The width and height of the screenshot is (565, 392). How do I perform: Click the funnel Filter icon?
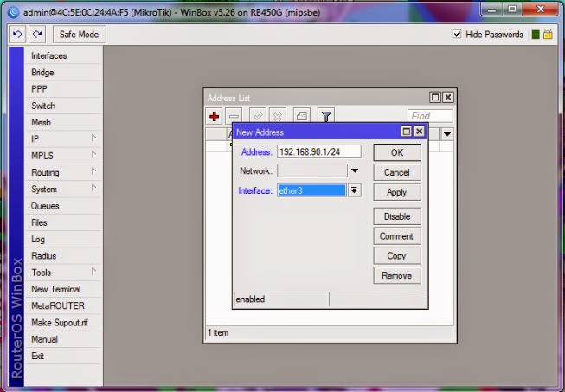[x=326, y=116]
